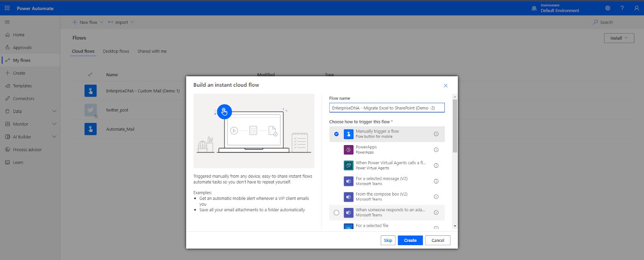Switch to the Cloud flows tab
The width and height of the screenshot is (644, 260).
point(83,51)
